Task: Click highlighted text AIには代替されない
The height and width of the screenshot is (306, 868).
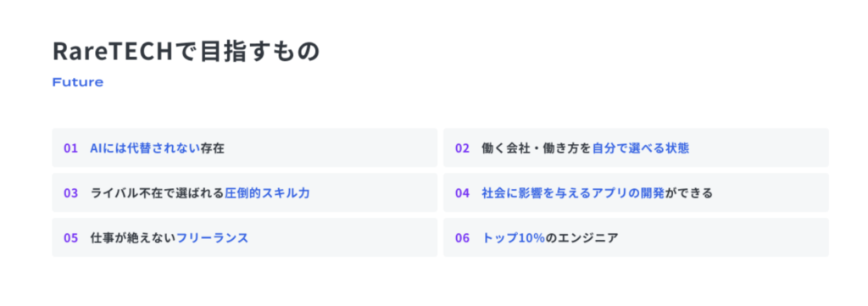Action: 145,148
